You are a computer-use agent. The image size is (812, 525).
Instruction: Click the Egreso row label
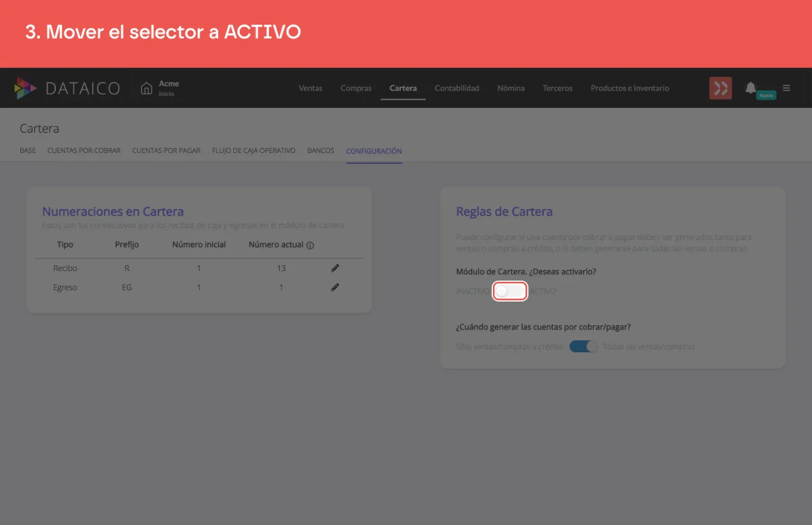[x=65, y=287]
